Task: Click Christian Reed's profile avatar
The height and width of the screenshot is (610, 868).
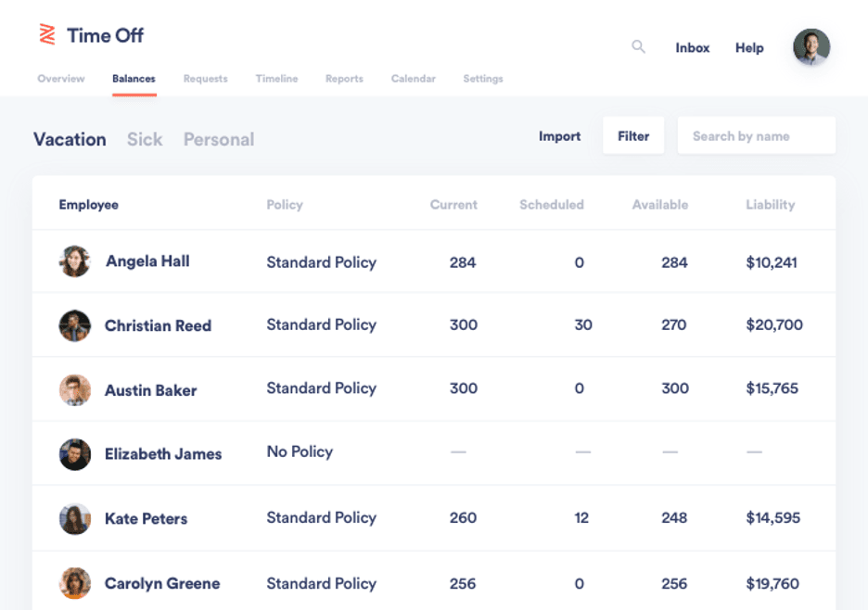Action: tap(74, 325)
